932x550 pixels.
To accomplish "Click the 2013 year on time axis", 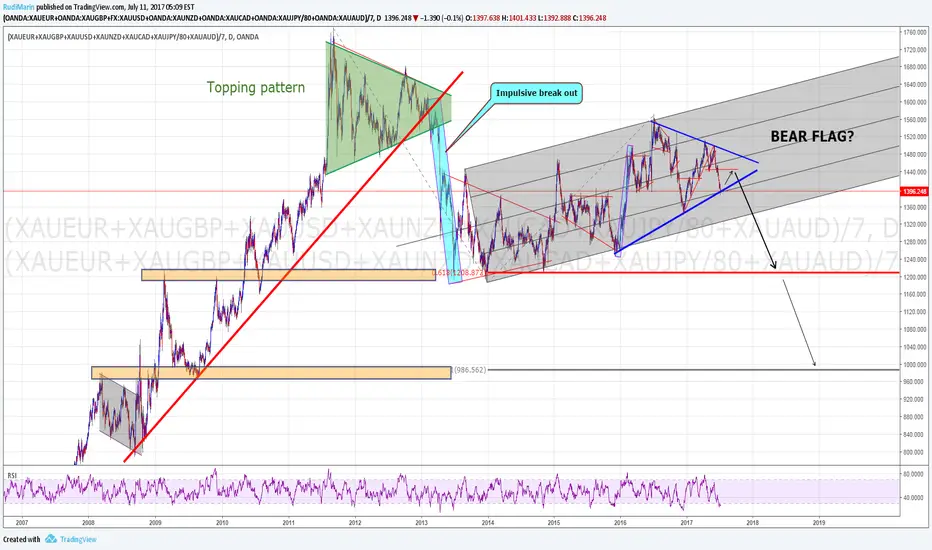I will click(x=421, y=523).
